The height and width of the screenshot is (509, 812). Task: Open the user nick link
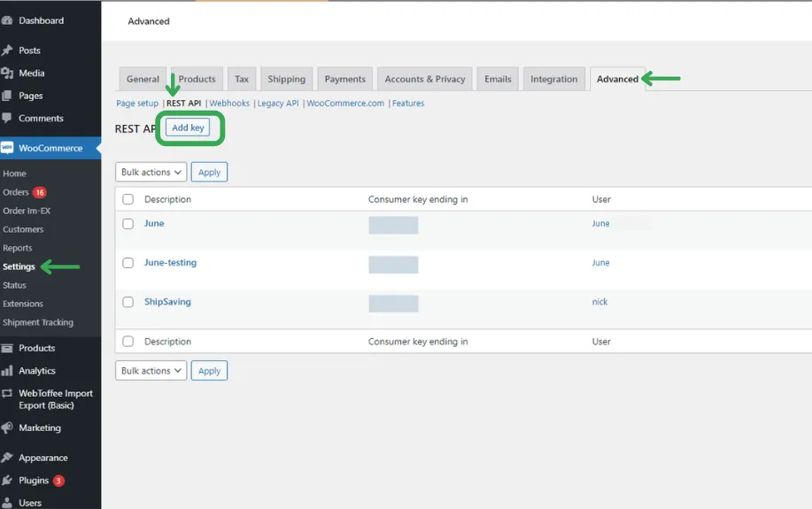[x=599, y=302]
